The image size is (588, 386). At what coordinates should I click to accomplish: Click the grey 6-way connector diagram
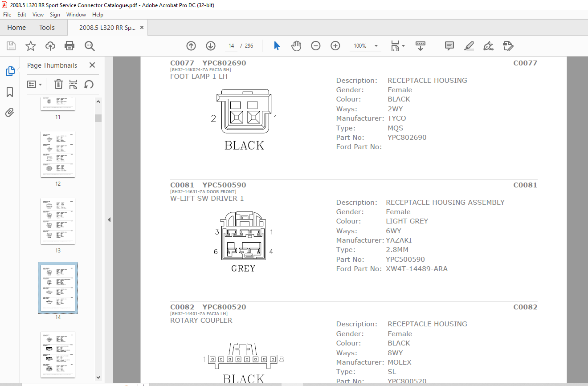point(244,236)
